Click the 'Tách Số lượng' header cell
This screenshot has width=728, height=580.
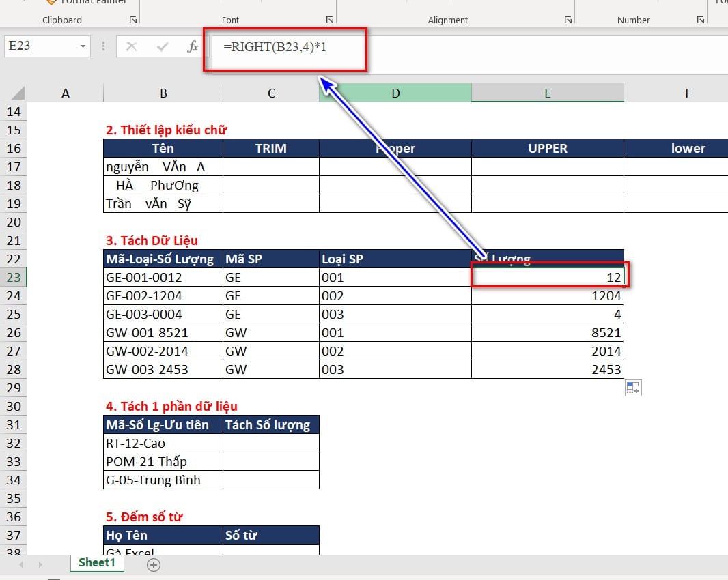[x=271, y=424]
